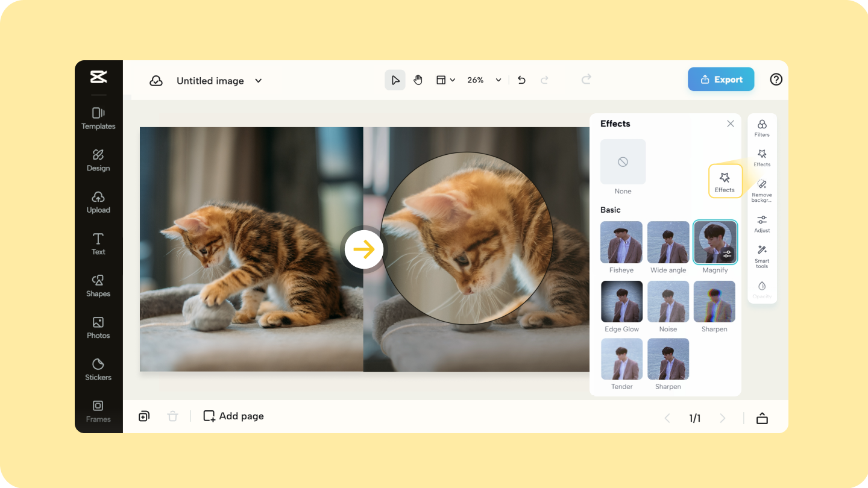868x488 pixels.
Task: Open the Text panel
Action: 98,243
